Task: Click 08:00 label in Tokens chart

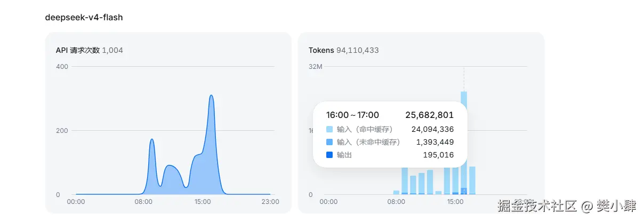Action: pos(397,202)
